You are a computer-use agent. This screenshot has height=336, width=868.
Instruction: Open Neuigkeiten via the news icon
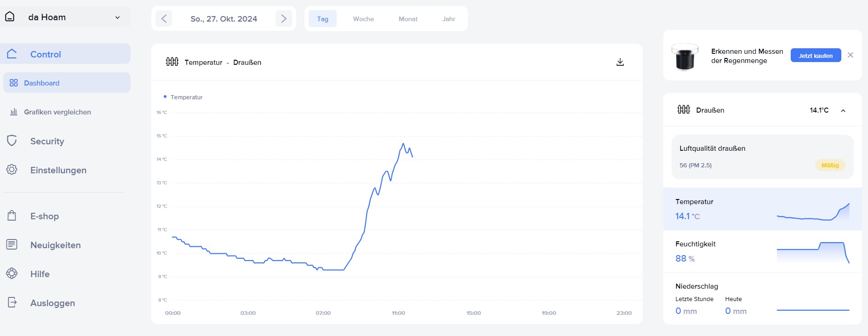click(x=12, y=245)
